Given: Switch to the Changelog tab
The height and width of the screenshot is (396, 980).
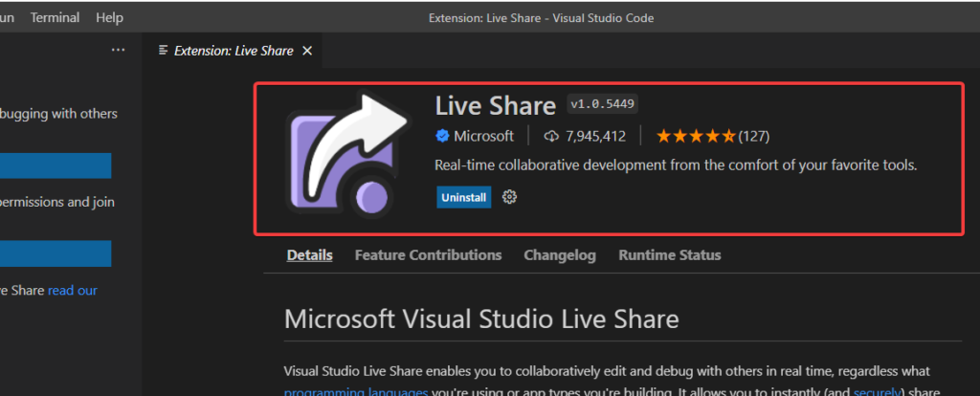Looking at the screenshot, I should [560, 254].
